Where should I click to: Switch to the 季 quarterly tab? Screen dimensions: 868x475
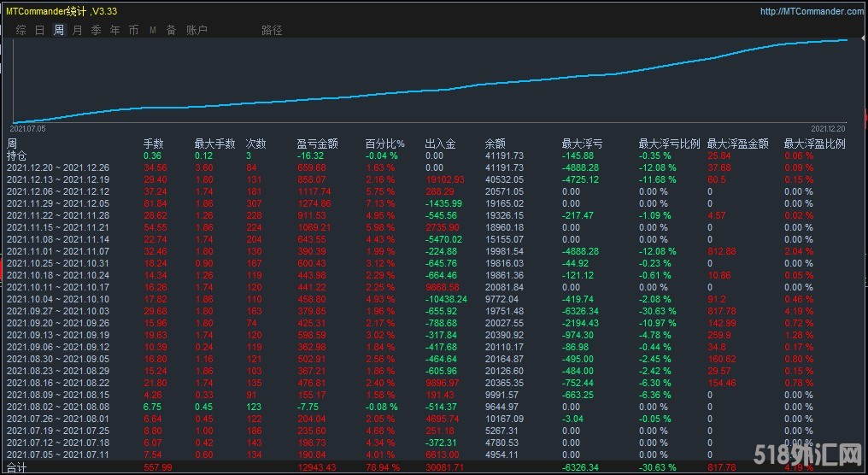(x=96, y=30)
